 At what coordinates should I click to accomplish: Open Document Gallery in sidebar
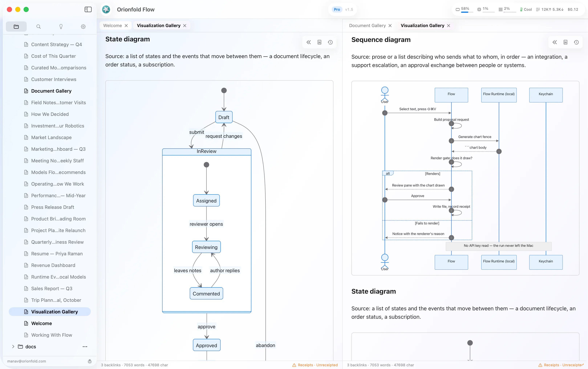(50, 91)
